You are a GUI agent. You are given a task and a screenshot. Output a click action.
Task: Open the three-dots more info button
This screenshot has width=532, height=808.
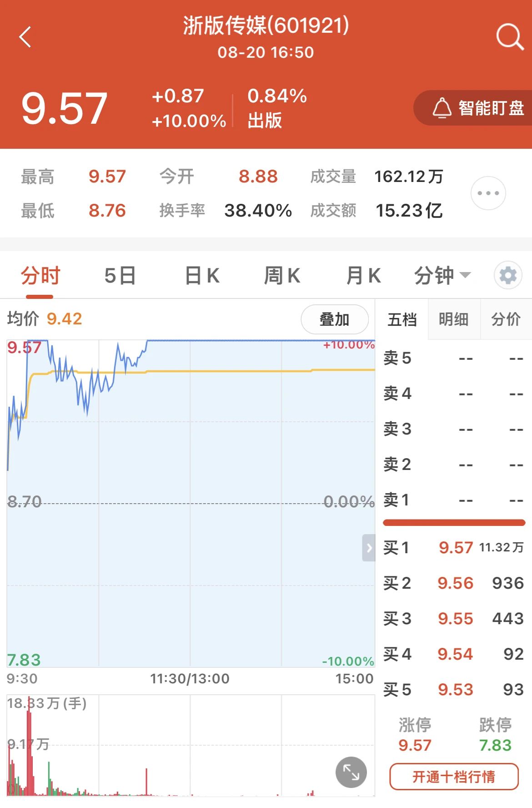point(488,193)
